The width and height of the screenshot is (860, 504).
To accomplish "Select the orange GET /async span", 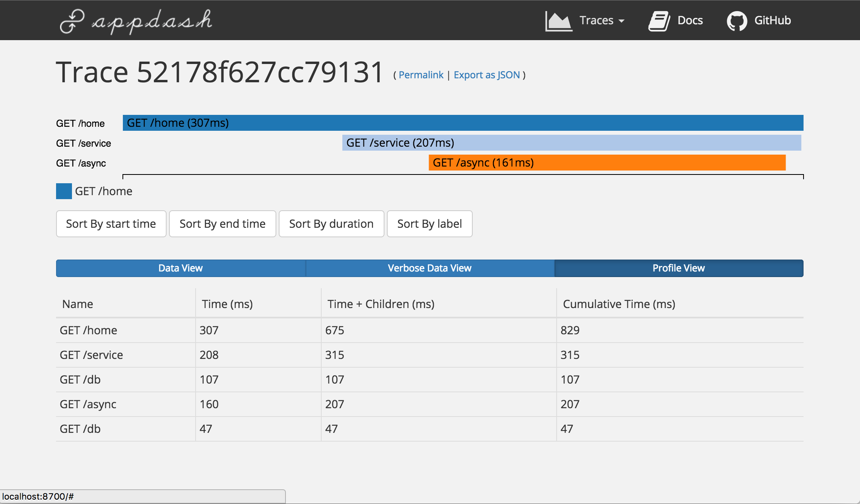I will (607, 163).
